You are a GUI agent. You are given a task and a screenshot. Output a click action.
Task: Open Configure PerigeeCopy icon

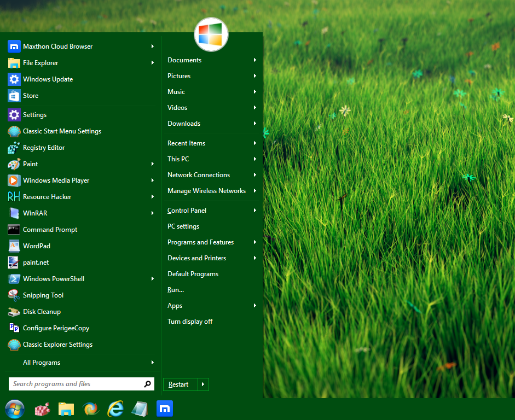point(14,328)
